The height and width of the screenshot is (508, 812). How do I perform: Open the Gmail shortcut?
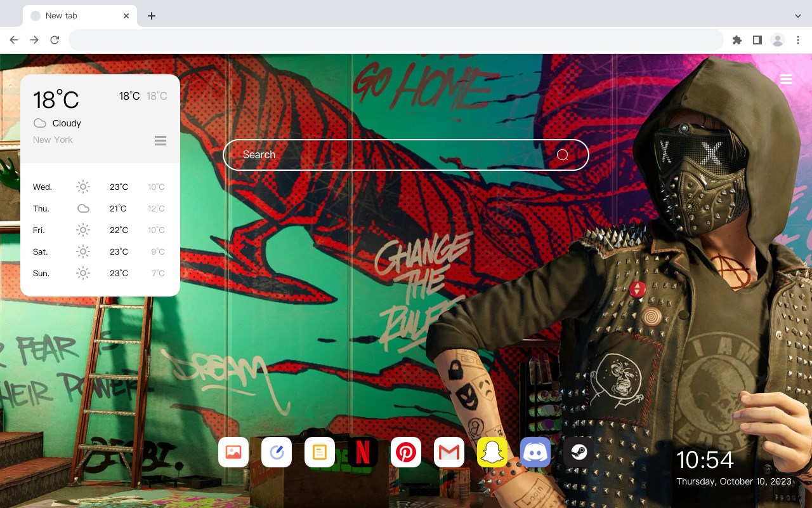[x=449, y=452]
